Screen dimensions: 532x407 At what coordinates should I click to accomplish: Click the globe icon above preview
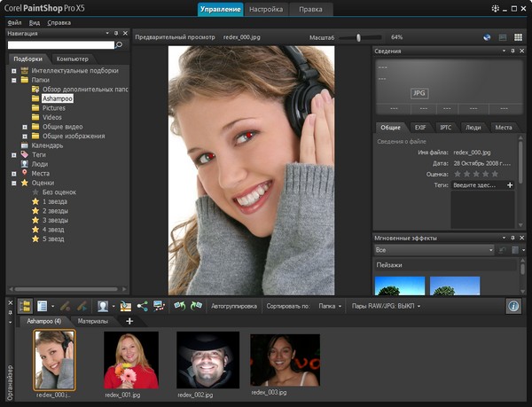[487, 37]
